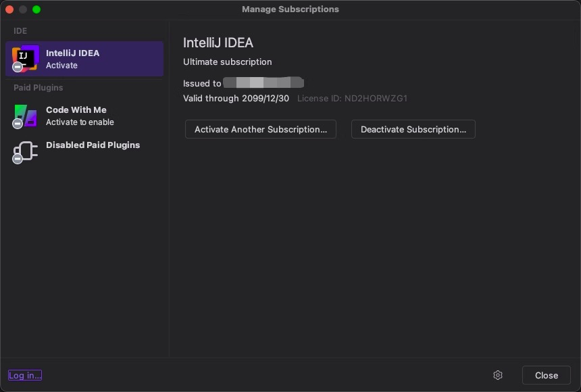
Task: Click the Code With Me plugin icon
Action: coord(26,116)
